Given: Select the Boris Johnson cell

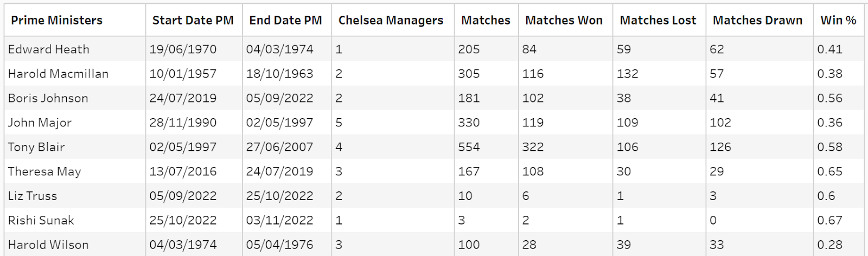Looking at the screenshot, I should 48,98.
